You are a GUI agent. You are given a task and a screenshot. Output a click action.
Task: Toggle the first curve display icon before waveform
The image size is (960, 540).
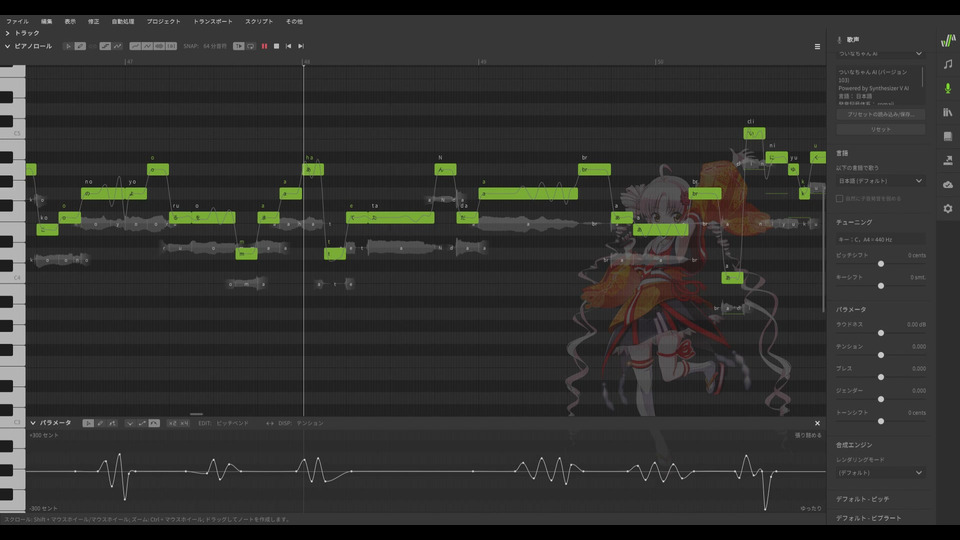(135, 46)
